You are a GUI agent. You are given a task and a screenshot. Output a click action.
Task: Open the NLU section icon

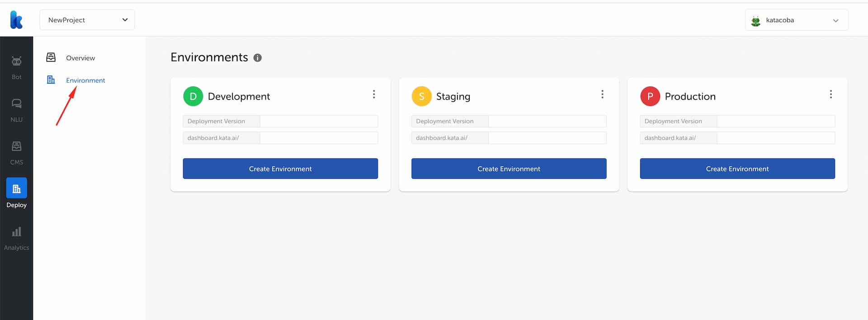click(16, 104)
